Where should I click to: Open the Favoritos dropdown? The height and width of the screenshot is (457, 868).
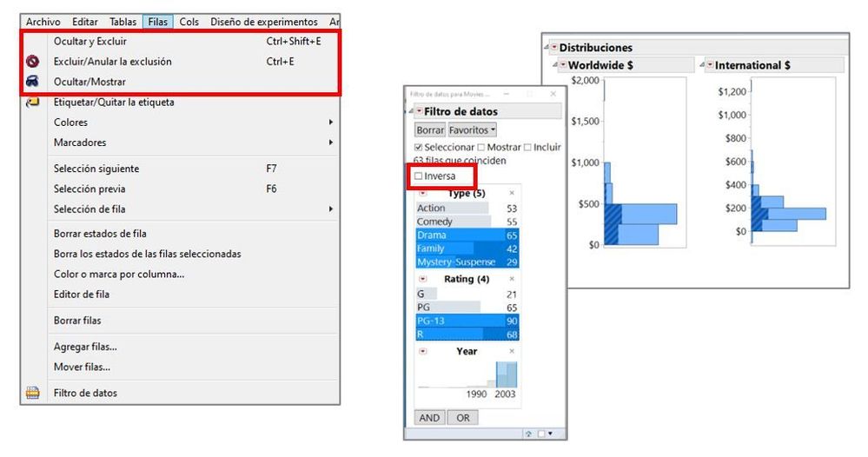(472, 130)
